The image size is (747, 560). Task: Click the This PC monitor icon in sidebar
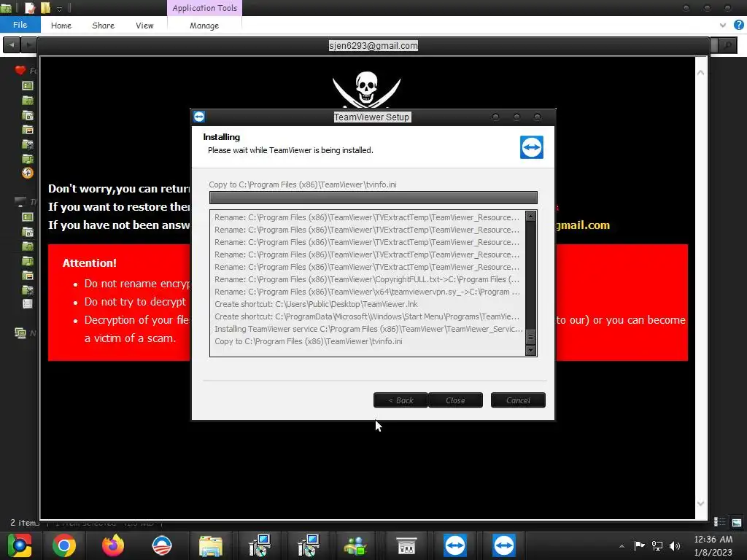pyautogui.click(x=20, y=201)
